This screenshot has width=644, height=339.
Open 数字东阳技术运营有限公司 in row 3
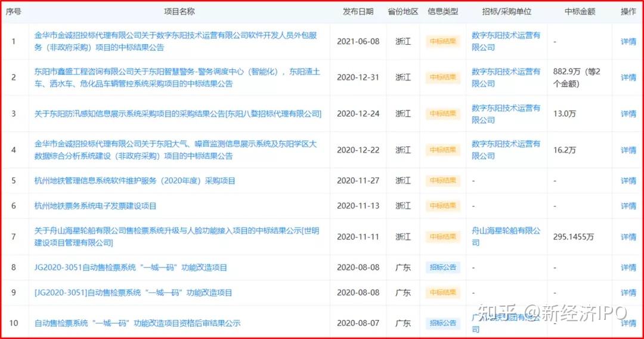(506, 114)
